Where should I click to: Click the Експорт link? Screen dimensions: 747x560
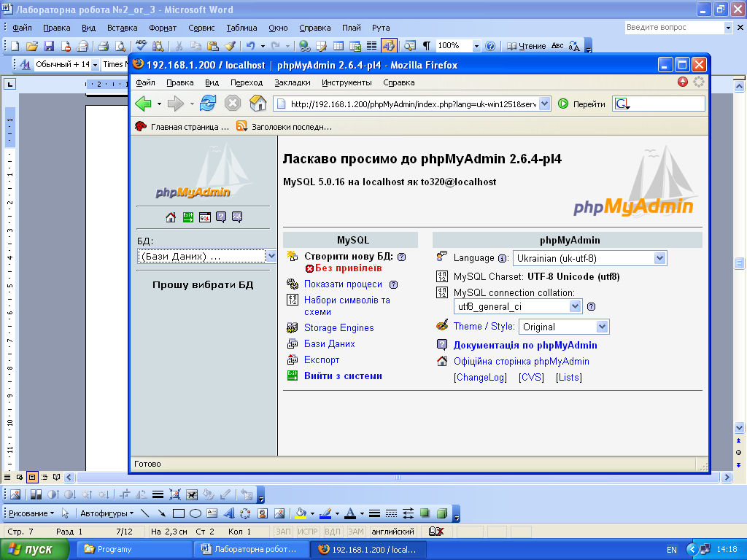322,360
